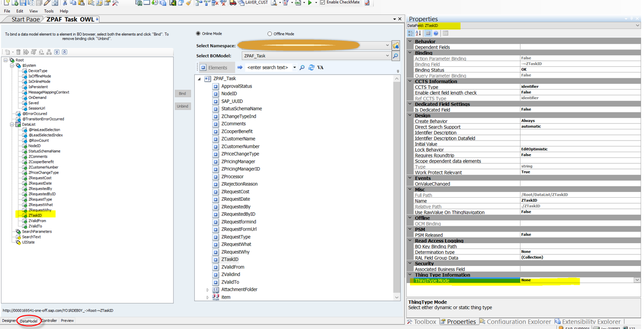Select ZRequestWhy in the DataList tree
Screen dimensions: 644x329
40,210
